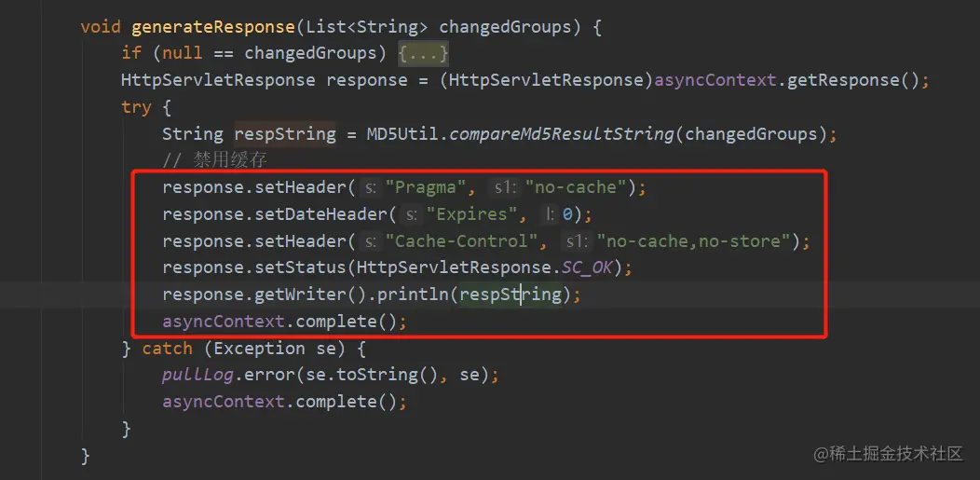
Task: Click setStatus method call
Action: coord(299,267)
